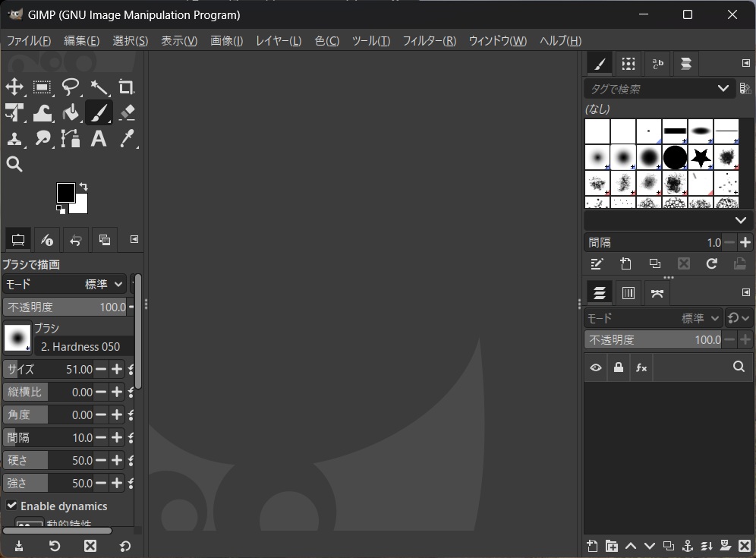Select the Color Picker eyedropper tool
Screen dimensions: 756x558
click(x=126, y=139)
